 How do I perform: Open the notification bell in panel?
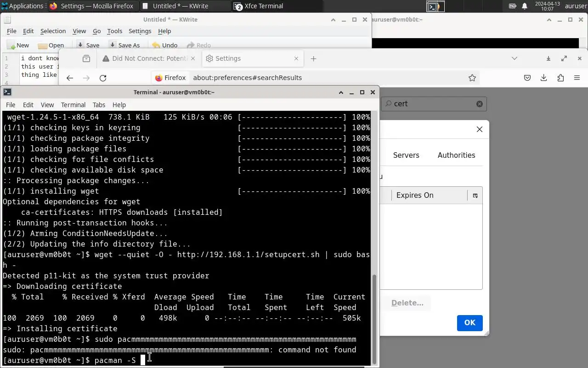pyautogui.click(x=525, y=6)
